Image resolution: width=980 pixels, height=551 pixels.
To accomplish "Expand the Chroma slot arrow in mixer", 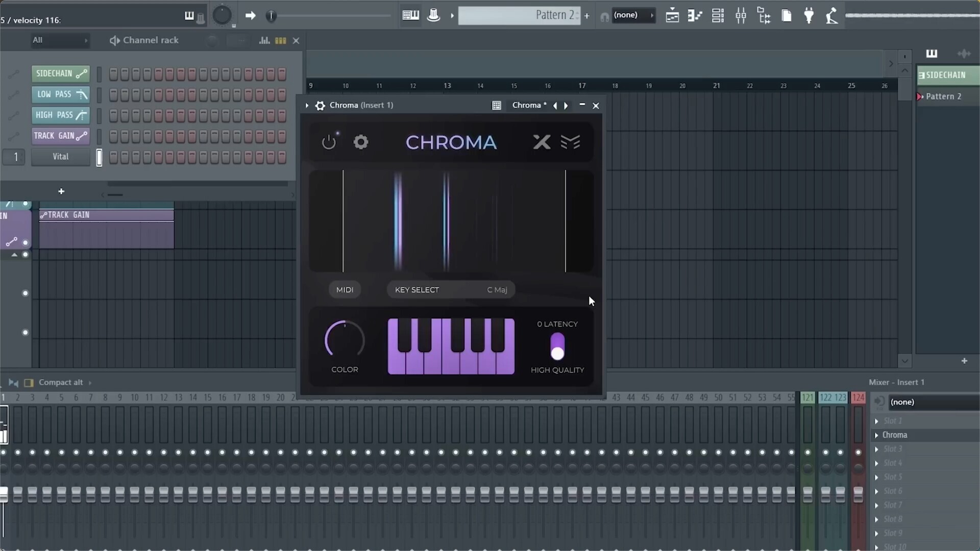I will pos(876,435).
